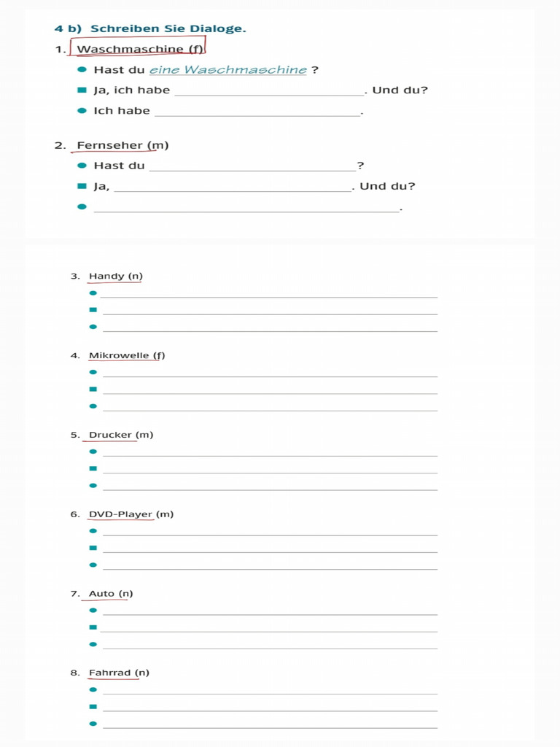The width and height of the screenshot is (560, 747).
Task: Select the "Handy (n)" heading
Action: tap(115, 276)
